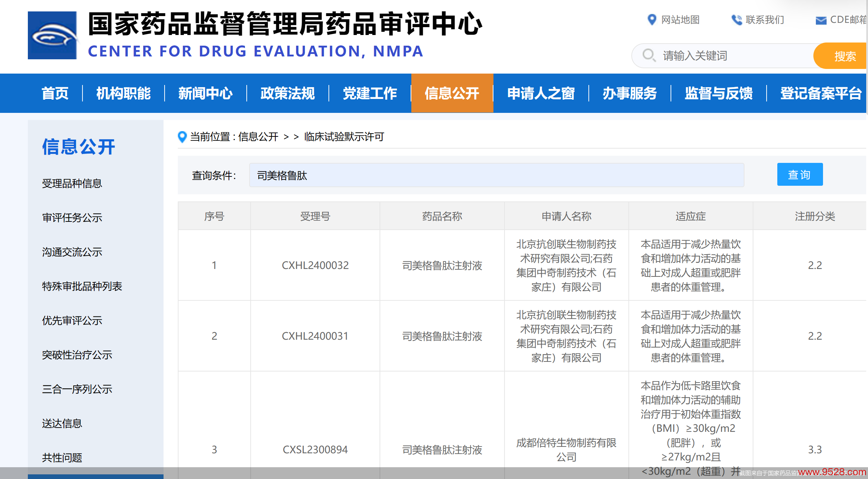Click the site map pin icon
The height and width of the screenshot is (479, 868).
(x=652, y=20)
